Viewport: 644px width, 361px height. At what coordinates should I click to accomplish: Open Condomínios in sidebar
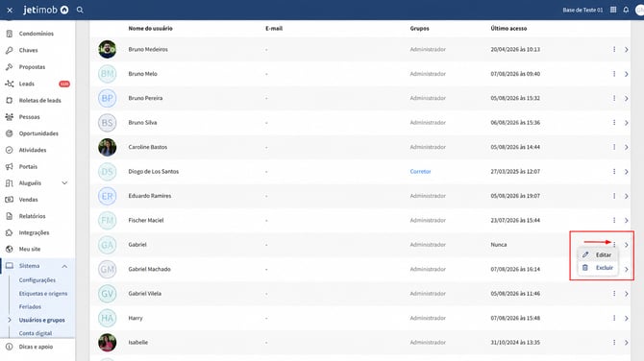[x=37, y=34]
